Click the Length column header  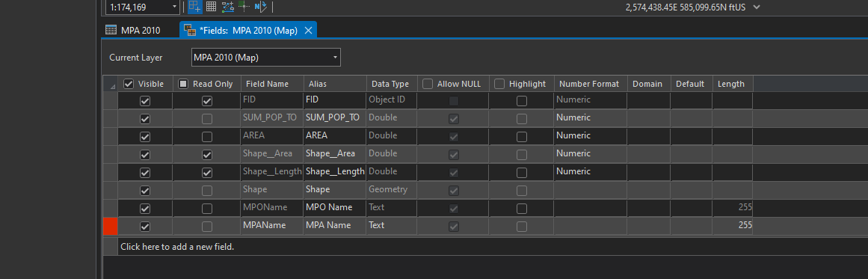733,84
